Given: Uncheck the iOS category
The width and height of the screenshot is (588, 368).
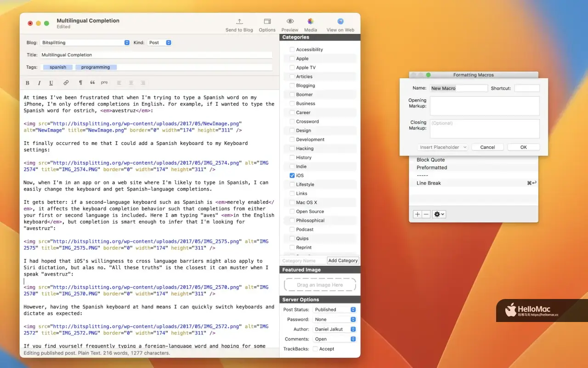Looking at the screenshot, I should tap(292, 175).
